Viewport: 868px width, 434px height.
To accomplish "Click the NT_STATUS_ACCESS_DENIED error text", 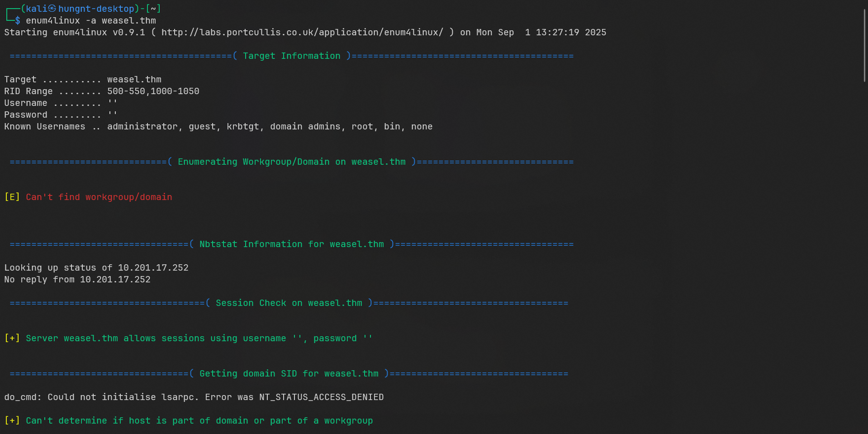I will coord(321,397).
